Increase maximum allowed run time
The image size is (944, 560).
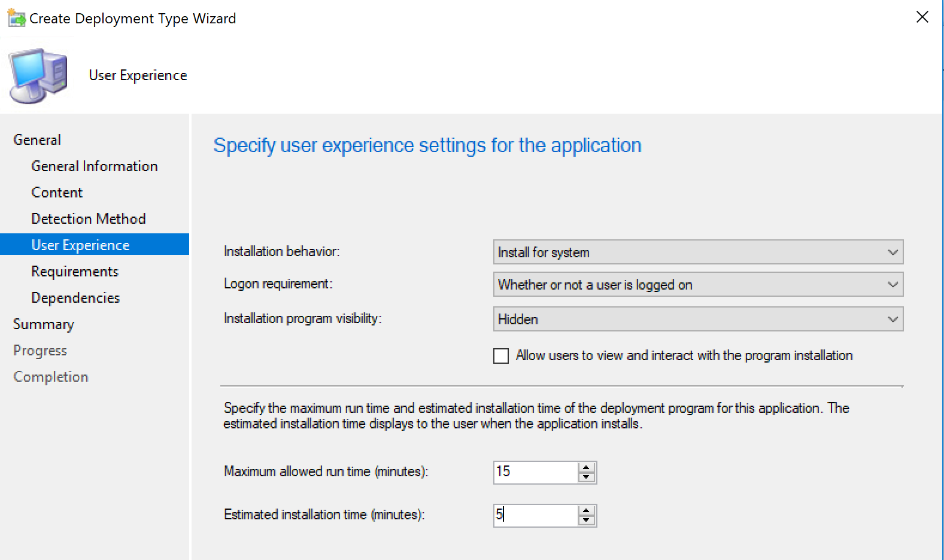click(x=587, y=467)
